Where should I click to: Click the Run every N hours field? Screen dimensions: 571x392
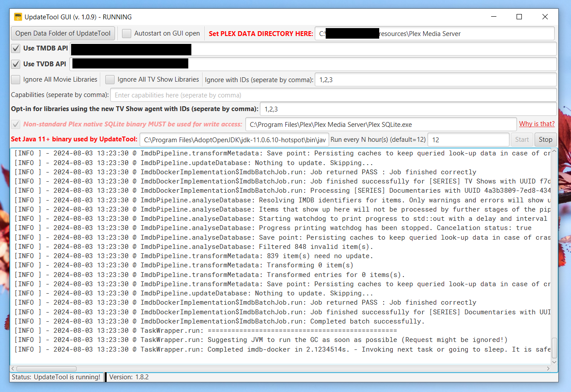(x=468, y=140)
